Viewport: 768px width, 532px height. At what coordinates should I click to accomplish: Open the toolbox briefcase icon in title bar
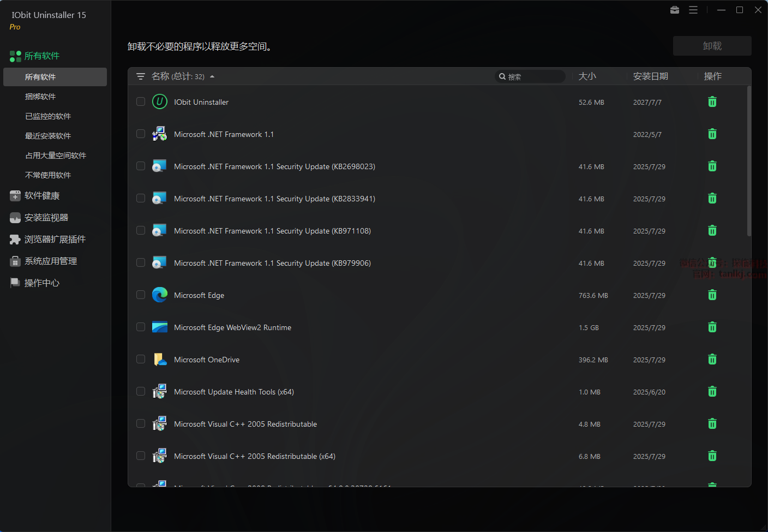(x=675, y=10)
